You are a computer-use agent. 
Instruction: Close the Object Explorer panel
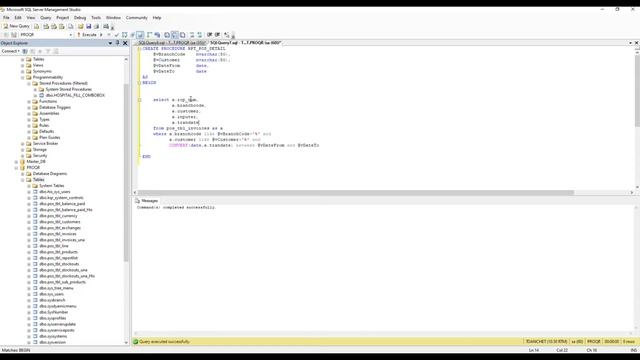click(x=125, y=43)
